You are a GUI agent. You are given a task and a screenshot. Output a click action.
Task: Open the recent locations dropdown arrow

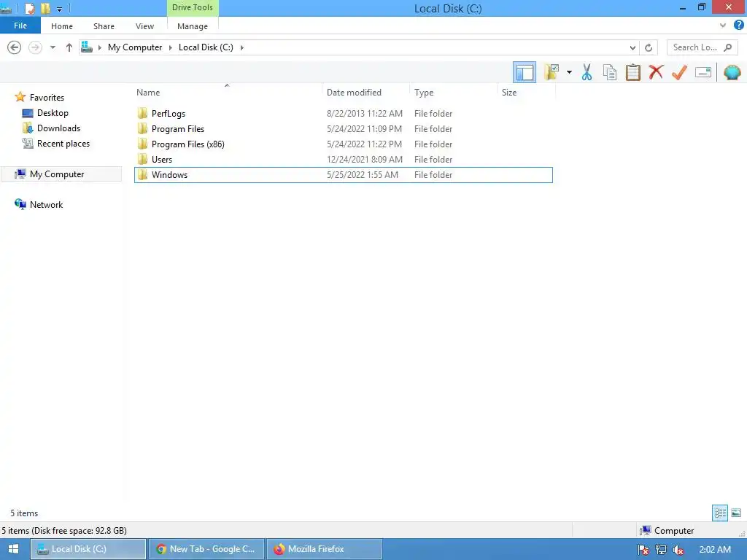coord(53,47)
